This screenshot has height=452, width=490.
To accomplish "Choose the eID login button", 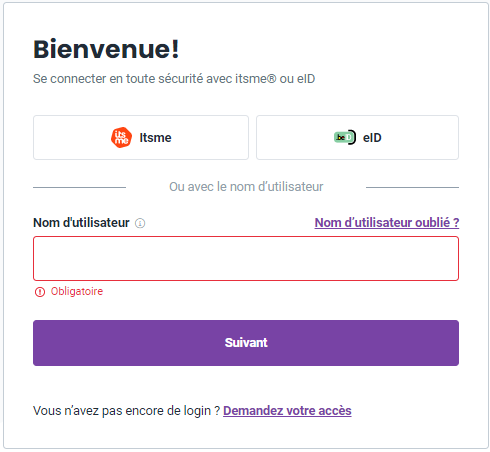I will click(x=357, y=137).
